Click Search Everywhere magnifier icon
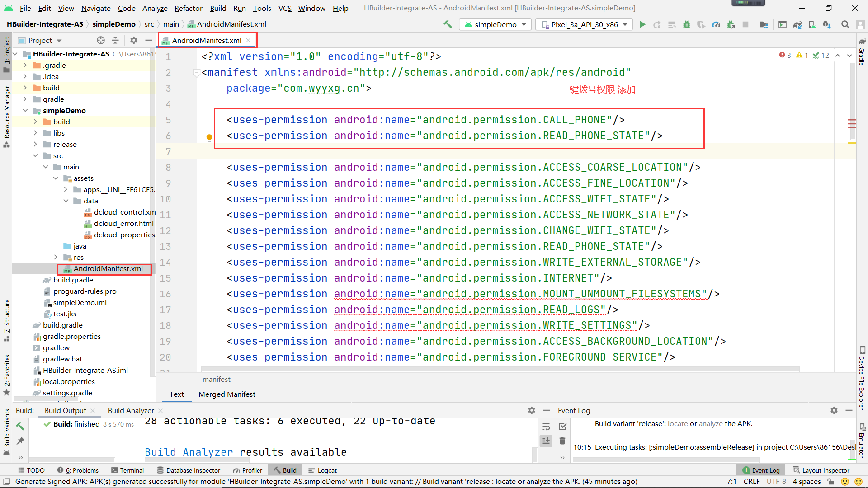Screen dimensions: 868x488 point(845,24)
